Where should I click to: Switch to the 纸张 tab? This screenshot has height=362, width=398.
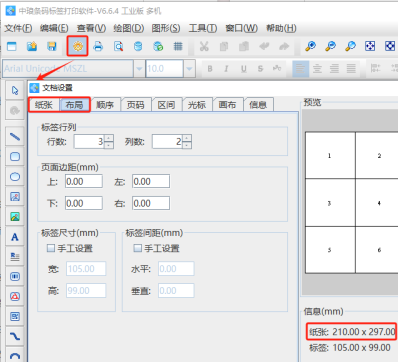coord(44,105)
